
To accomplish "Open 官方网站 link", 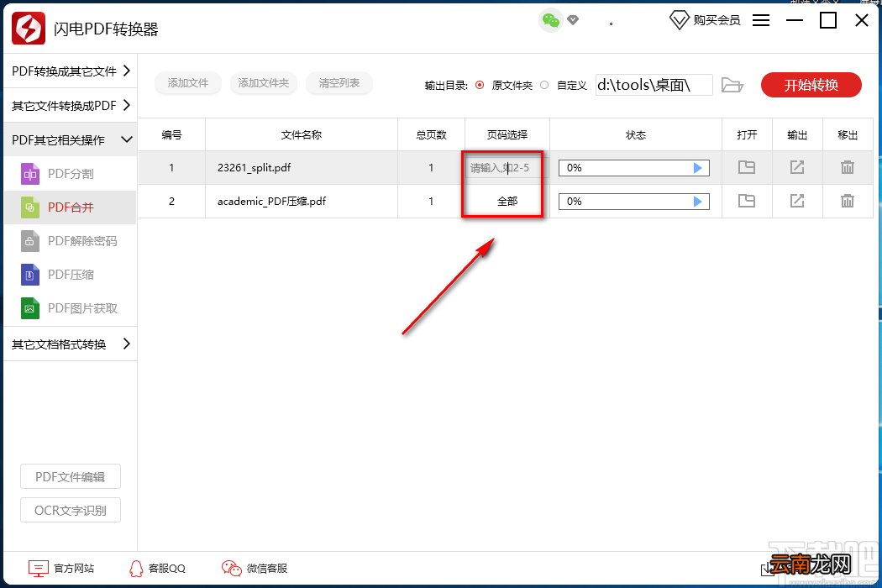I will [61, 569].
